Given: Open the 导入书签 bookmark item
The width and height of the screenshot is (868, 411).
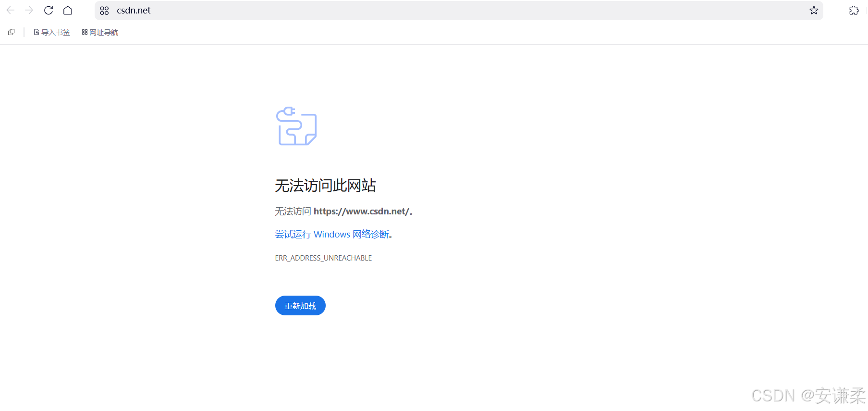Looking at the screenshot, I should [52, 32].
